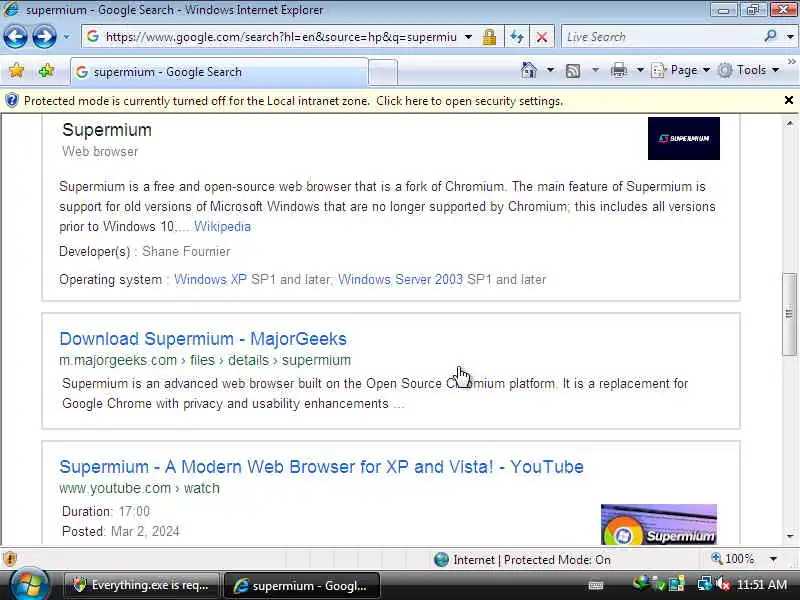Close the Protected mode information bar
This screenshot has height=600, width=800.
click(789, 101)
